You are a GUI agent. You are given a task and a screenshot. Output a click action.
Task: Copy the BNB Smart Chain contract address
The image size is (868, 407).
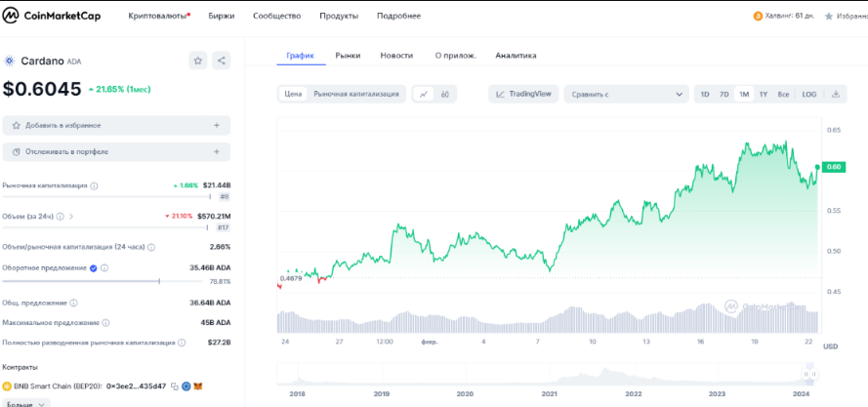point(175,387)
